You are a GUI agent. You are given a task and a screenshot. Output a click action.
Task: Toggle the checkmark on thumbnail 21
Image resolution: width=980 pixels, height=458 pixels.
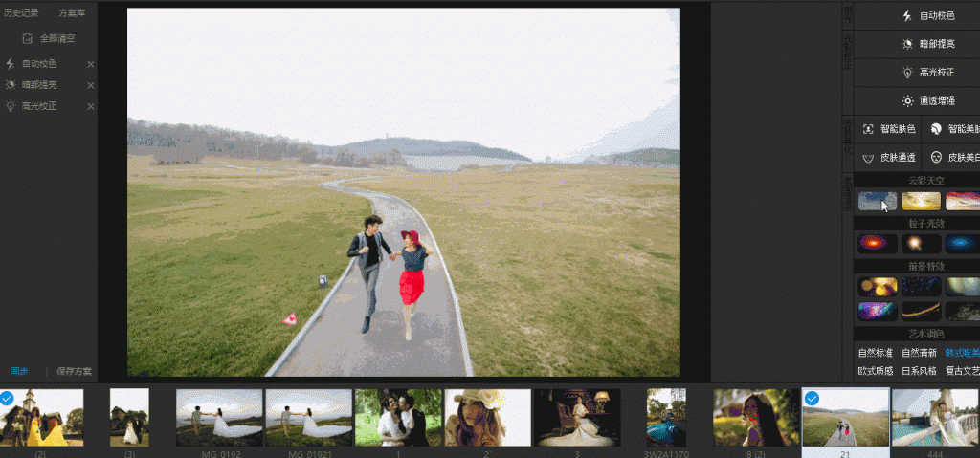pos(811,398)
